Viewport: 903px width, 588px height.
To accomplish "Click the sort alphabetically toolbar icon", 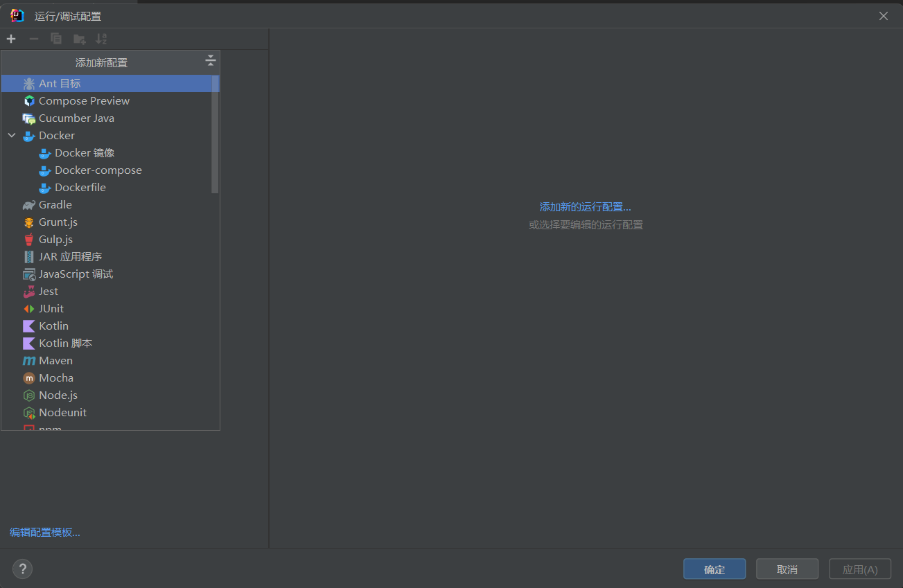I will click(101, 39).
